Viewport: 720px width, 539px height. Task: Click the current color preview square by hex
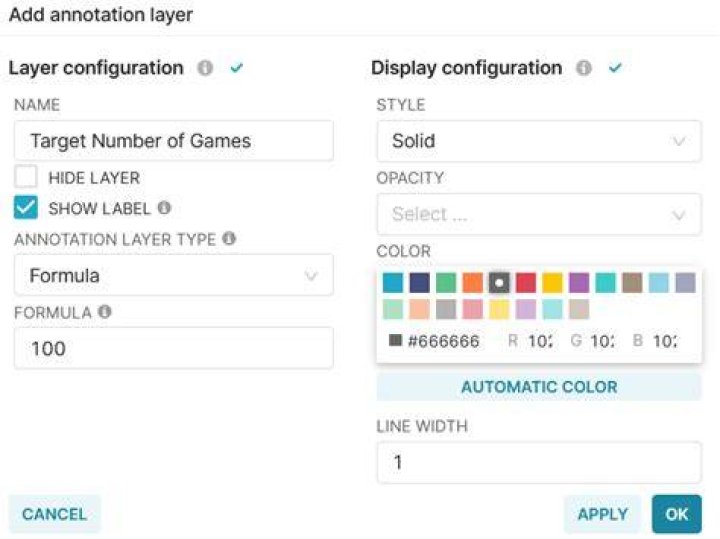(395, 340)
